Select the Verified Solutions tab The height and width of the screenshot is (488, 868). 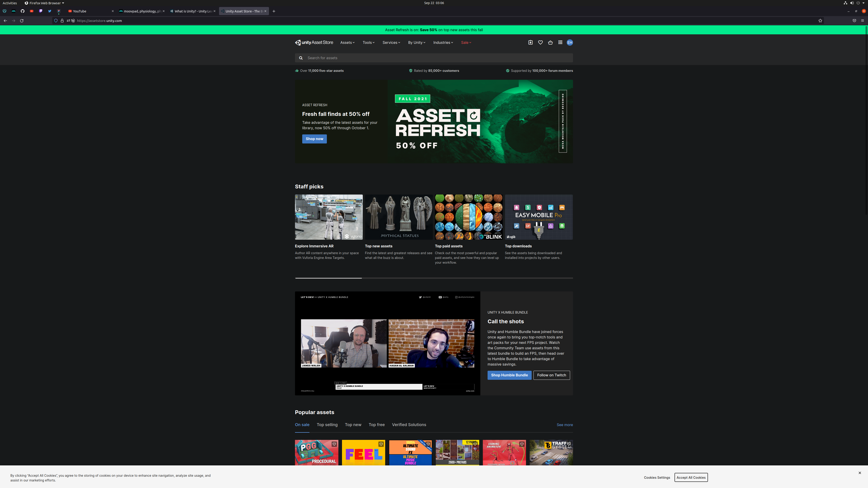pos(409,425)
